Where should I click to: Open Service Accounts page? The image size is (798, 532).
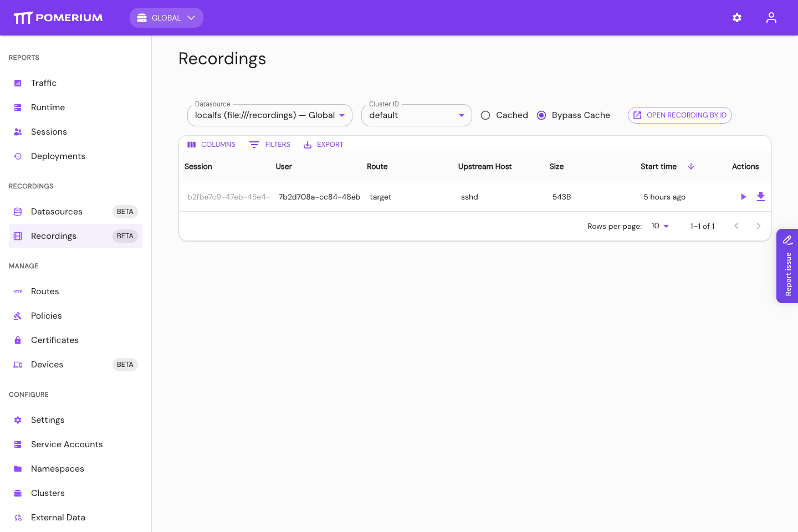[75, 444]
